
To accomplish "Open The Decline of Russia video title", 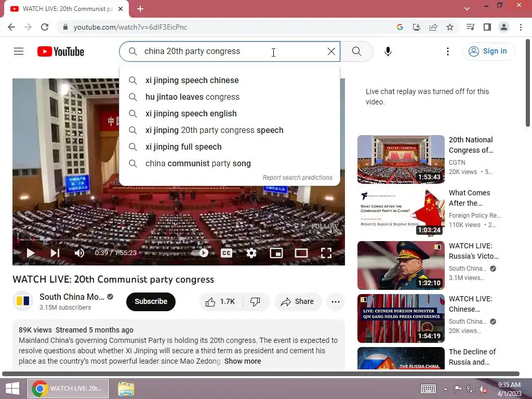I will pos(472,357).
